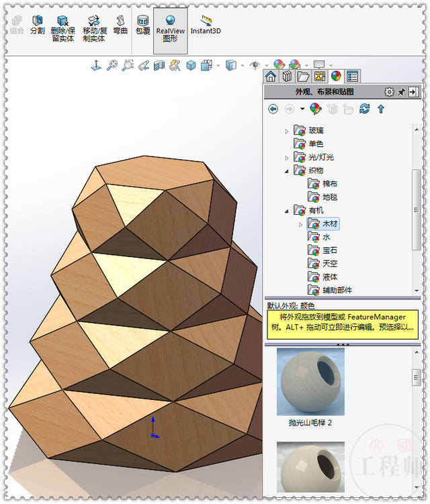Pin the 外观、布景和贴图 panel
430x504 pixels.
401,92
